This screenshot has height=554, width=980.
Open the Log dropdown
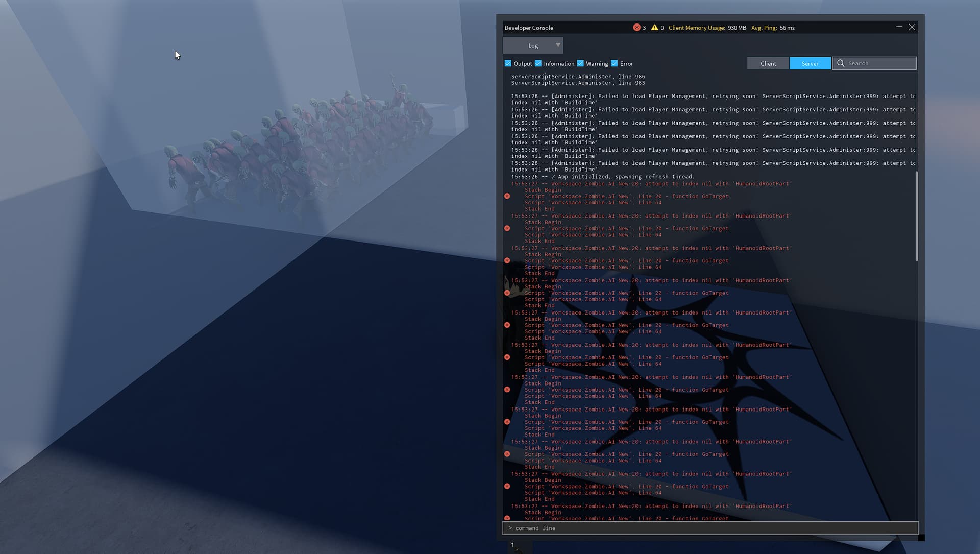coord(532,45)
